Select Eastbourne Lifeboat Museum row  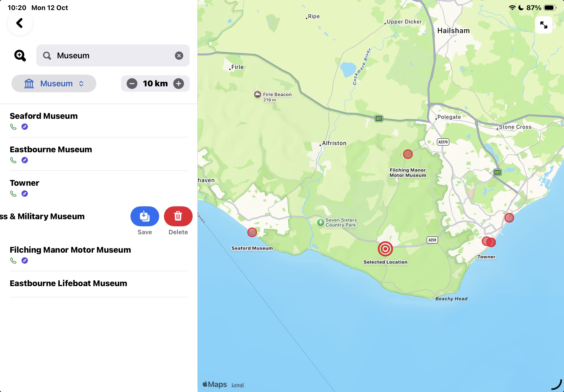[x=99, y=284]
